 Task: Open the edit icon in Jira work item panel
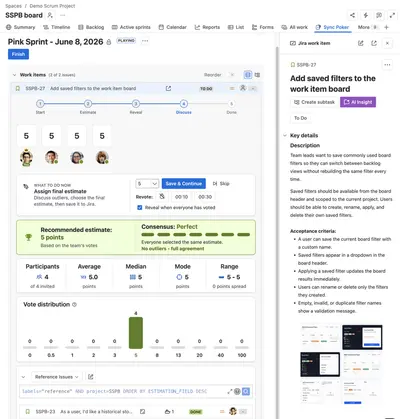pos(361,43)
